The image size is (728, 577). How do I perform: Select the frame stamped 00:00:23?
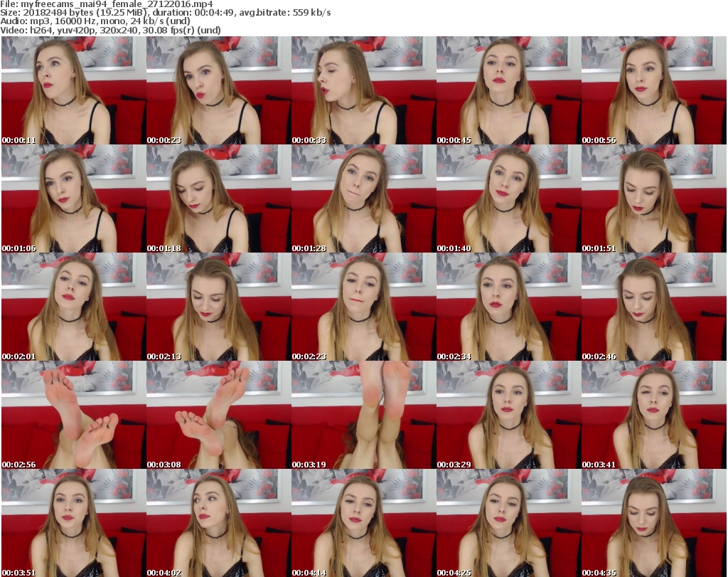(x=219, y=90)
